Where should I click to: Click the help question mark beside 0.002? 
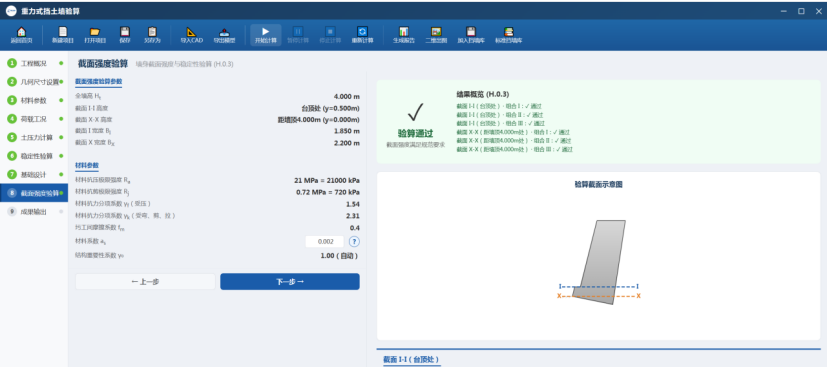[354, 241]
